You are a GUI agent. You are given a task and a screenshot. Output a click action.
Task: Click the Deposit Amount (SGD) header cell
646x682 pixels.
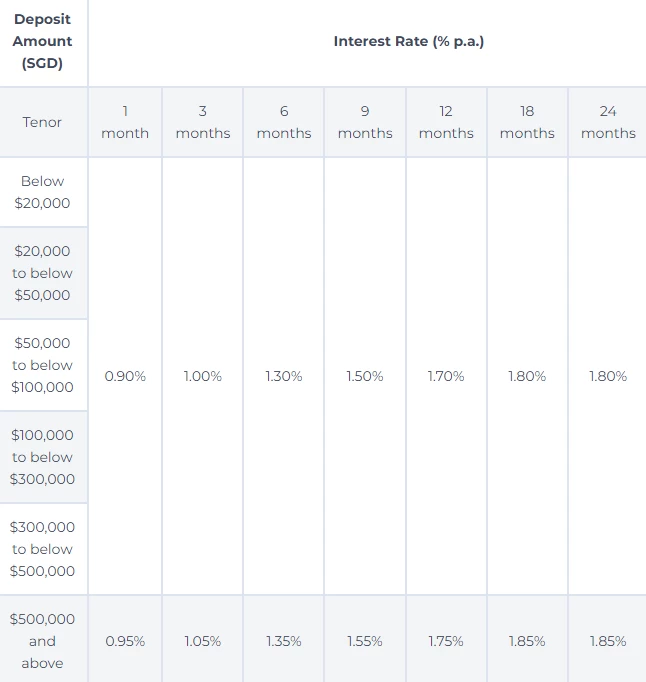click(42, 41)
